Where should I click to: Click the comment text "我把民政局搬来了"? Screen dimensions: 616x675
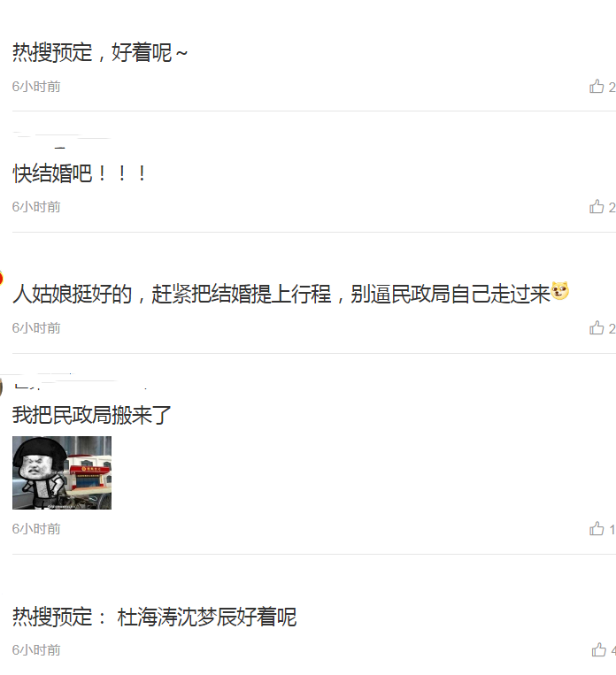[92, 416]
